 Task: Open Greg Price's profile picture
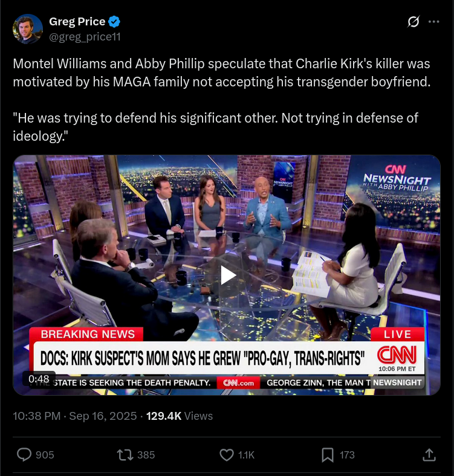coord(28,29)
